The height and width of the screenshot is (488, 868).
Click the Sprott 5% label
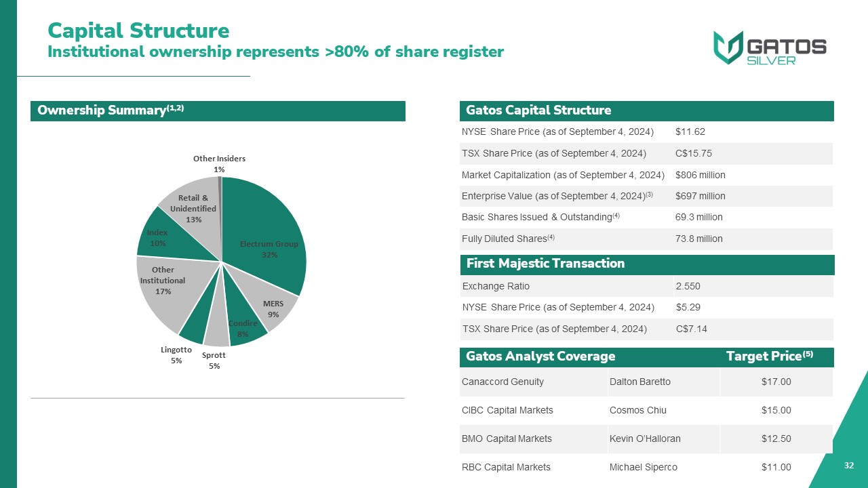(x=214, y=361)
